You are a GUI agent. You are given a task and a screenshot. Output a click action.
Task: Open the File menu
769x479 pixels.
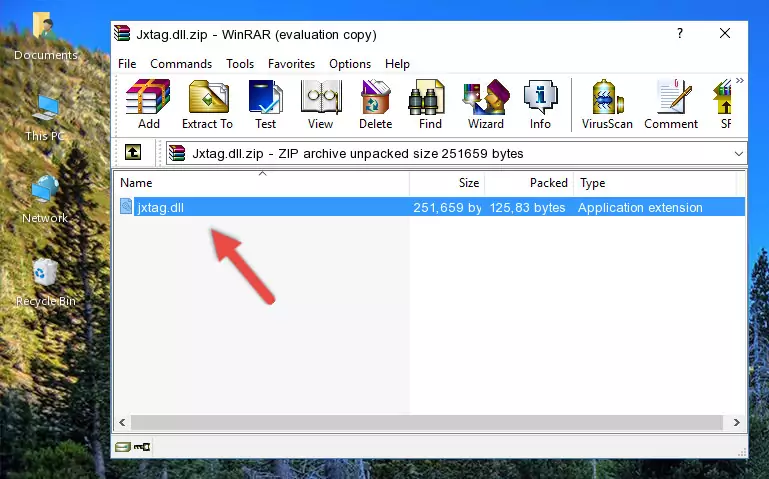click(127, 64)
